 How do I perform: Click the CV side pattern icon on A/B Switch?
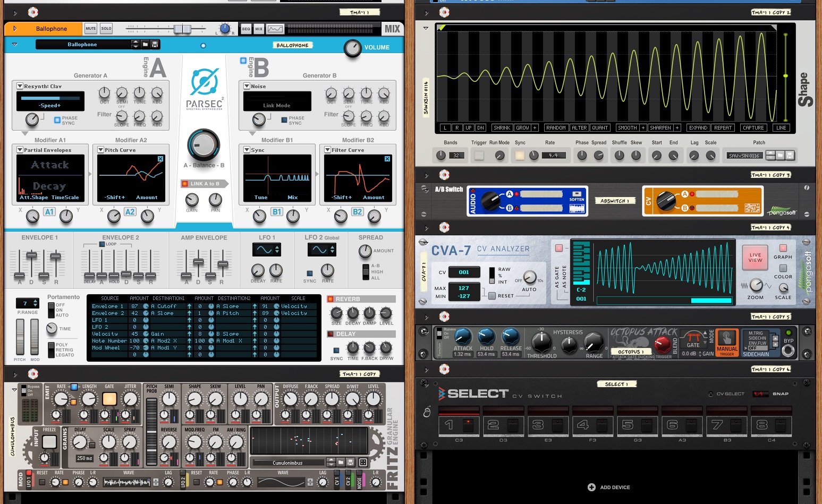coord(752,208)
